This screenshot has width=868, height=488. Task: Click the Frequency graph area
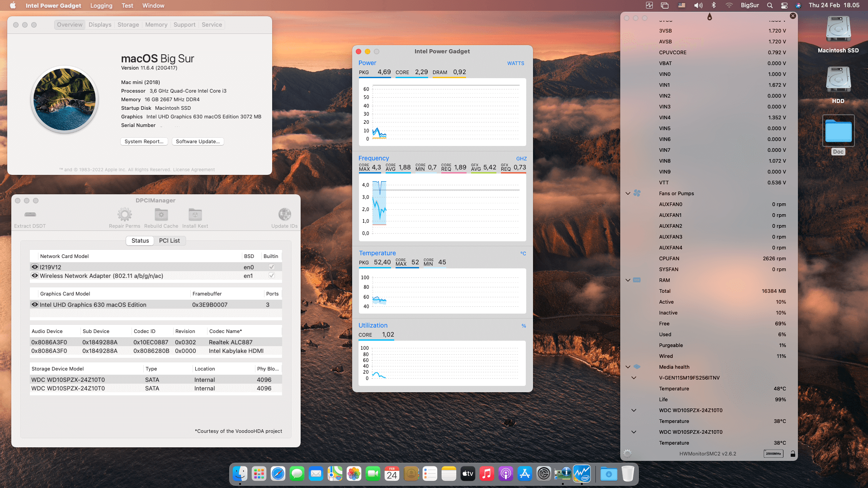[x=443, y=208]
